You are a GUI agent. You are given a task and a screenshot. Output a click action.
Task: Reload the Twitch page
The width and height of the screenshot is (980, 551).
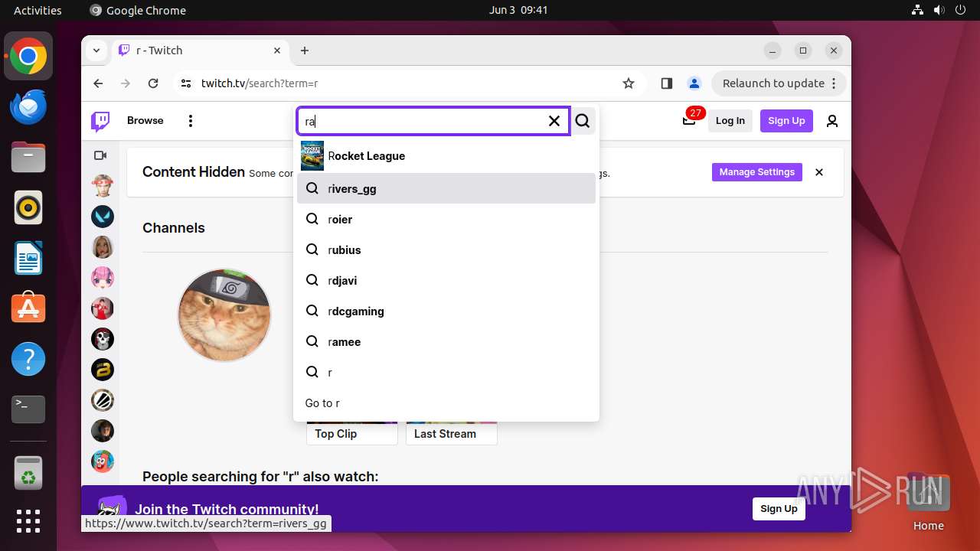tap(153, 83)
